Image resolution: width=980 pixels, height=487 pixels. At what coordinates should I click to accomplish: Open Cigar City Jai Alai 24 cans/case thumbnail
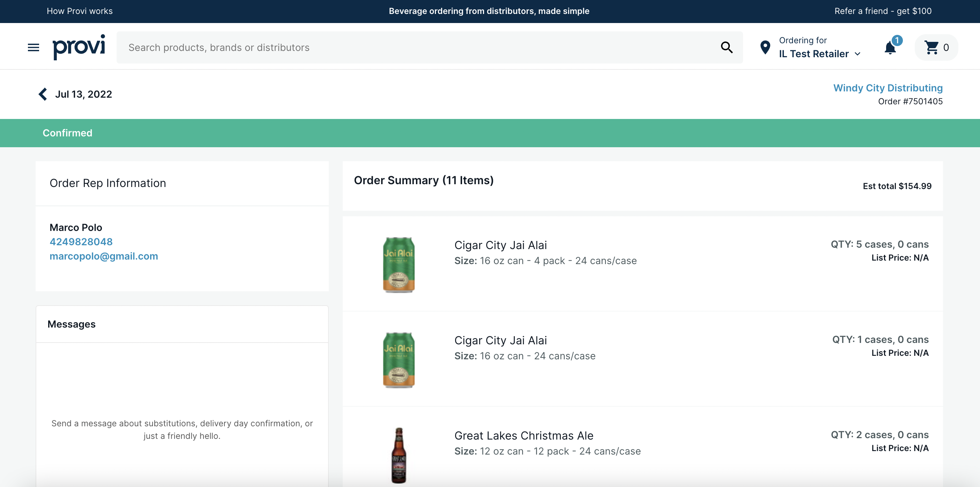399,360
